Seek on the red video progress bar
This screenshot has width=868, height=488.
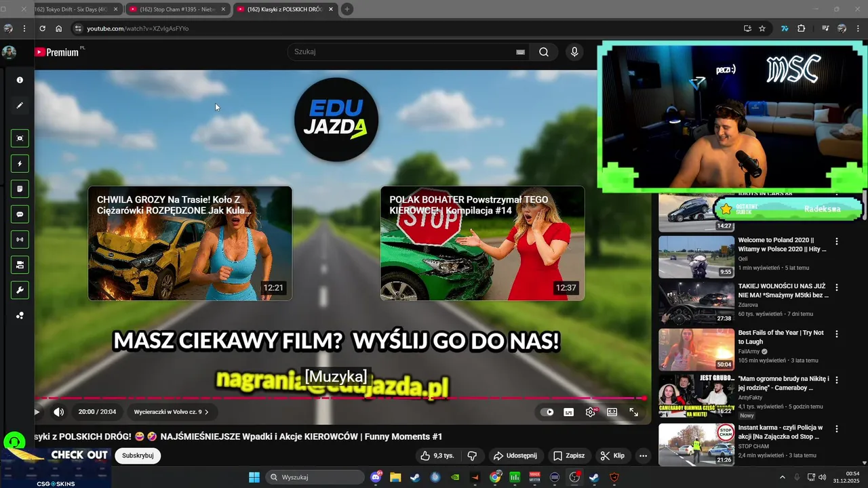[339, 399]
